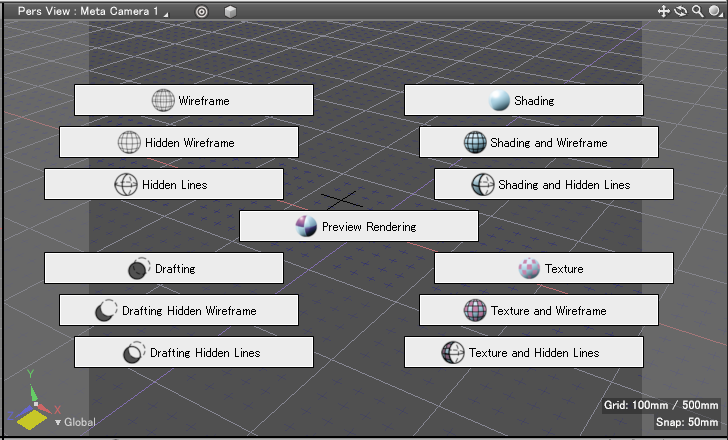Image resolution: width=728 pixels, height=440 pixels.
Task: Choose Shading and Wireframe mode
Action: pos(539,142)
